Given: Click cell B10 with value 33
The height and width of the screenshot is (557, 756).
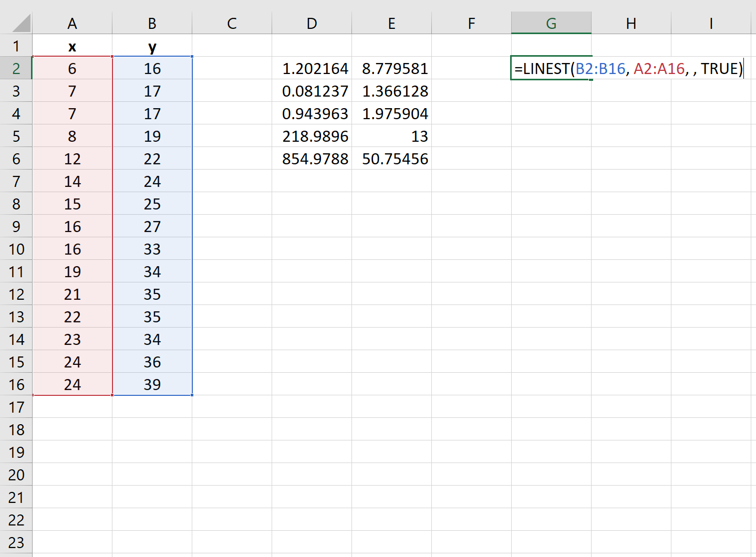Looking at the screenshot, I should coord(152,249).
